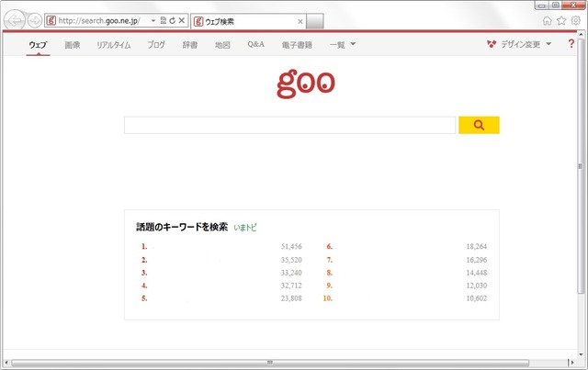Switch to the ブログ search category

[x=156, y=45]
